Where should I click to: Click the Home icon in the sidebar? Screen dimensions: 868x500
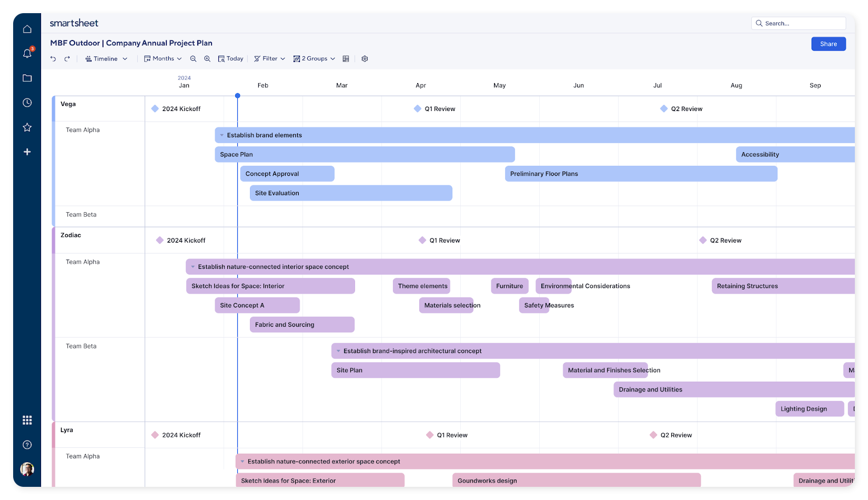click(27, 29)
